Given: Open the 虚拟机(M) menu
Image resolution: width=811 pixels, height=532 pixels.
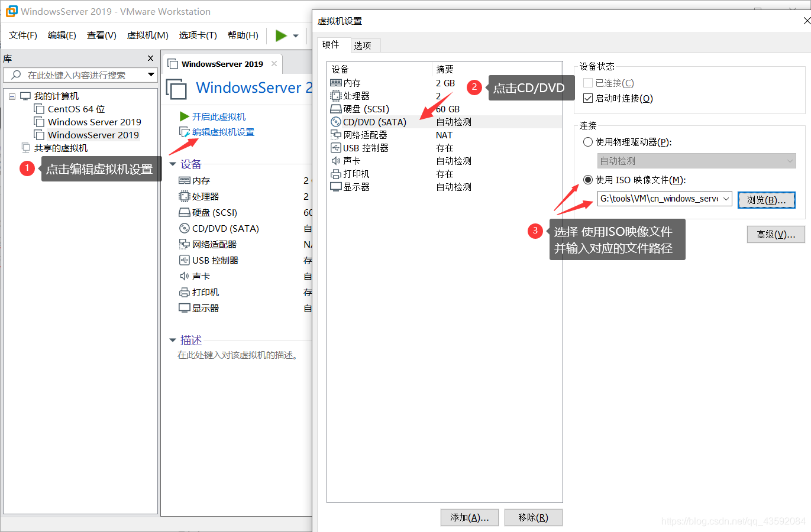Looking at the screenshot, I should click(148, 35).
